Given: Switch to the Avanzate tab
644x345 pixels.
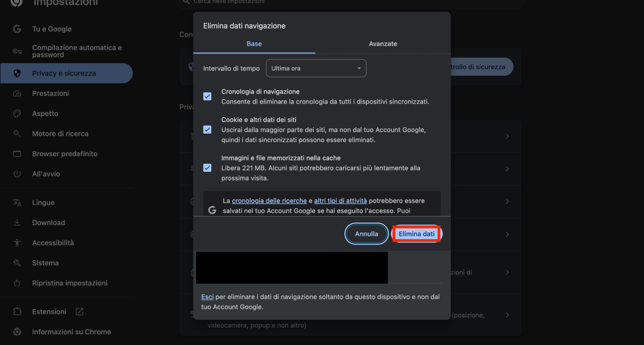Looking at the screenshot, I should 383,43.
